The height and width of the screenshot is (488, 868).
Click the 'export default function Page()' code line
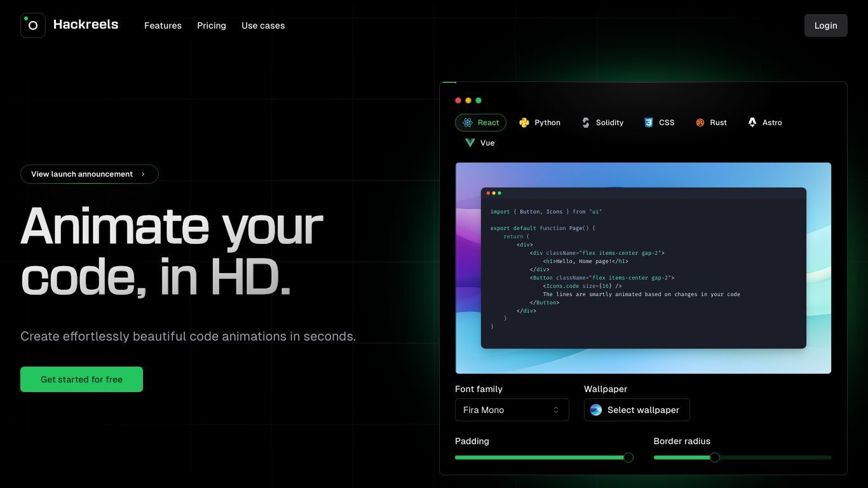click(543, 228)
